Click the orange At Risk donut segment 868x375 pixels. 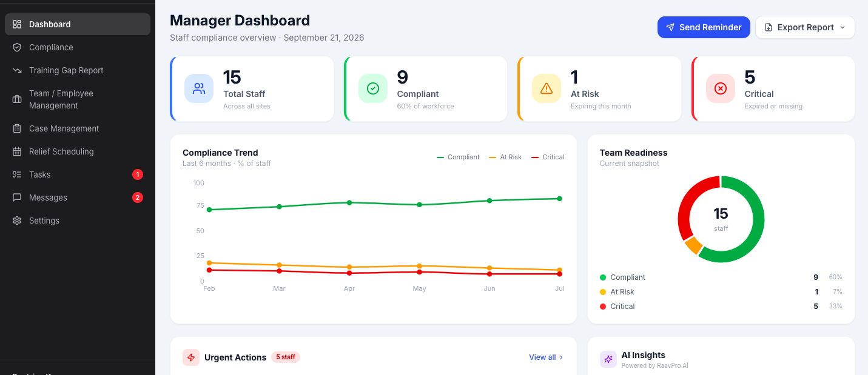pos(693,245)
